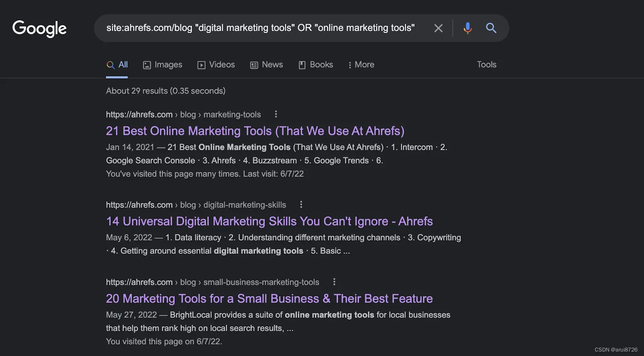Click the Images tab picture icon

pos(147,65)
